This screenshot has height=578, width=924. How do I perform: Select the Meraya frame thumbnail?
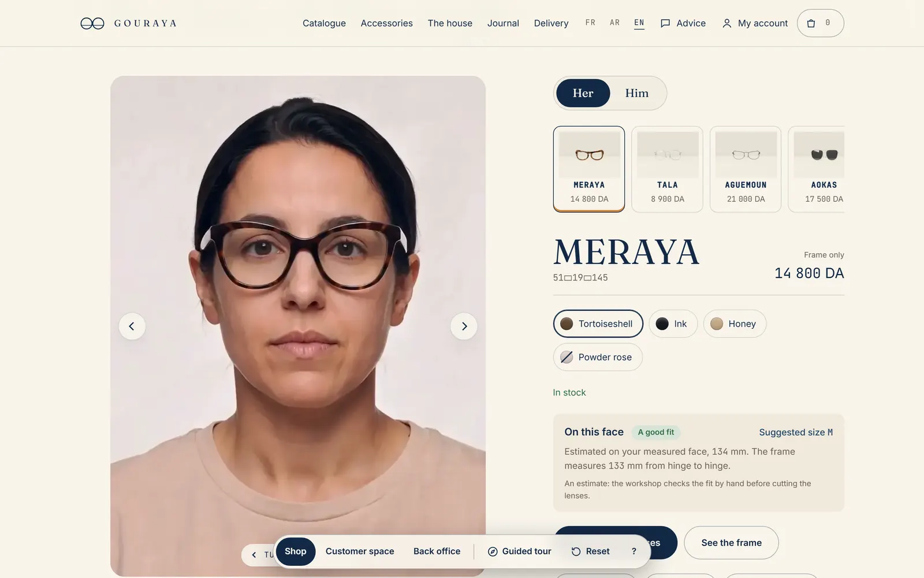(x=589, y=169)
